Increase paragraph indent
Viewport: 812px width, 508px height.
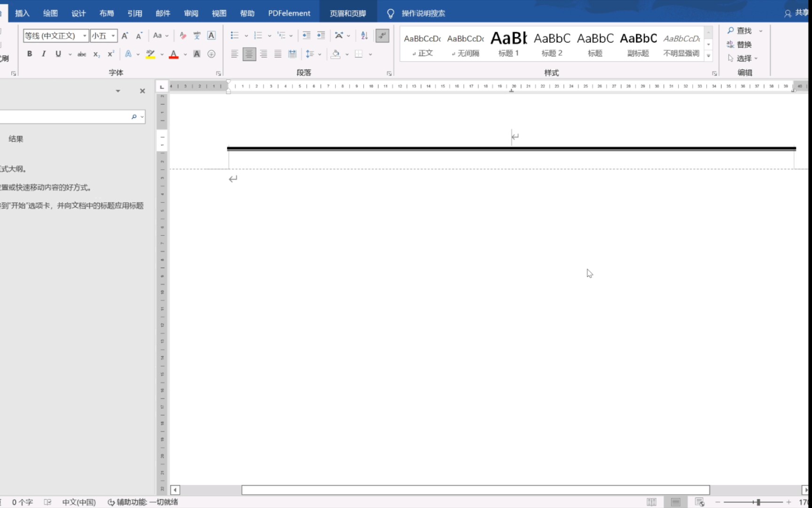(321, 36)
